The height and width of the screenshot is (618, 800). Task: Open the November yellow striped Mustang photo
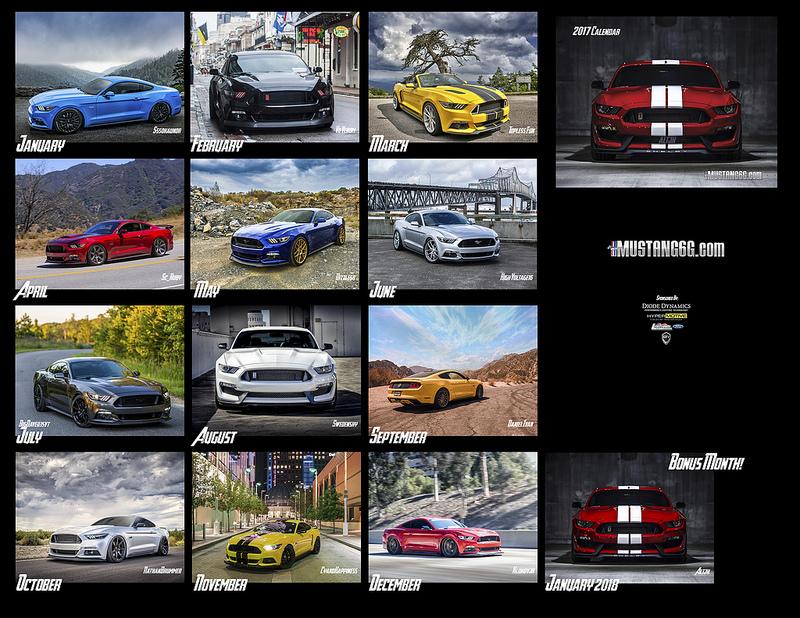click(276, 517)
